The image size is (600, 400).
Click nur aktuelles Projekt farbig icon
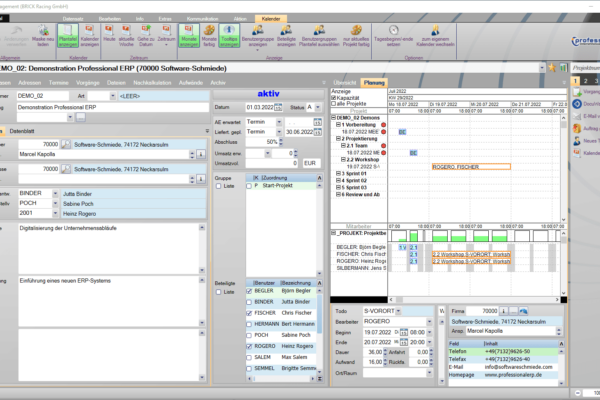coord(356,35)
